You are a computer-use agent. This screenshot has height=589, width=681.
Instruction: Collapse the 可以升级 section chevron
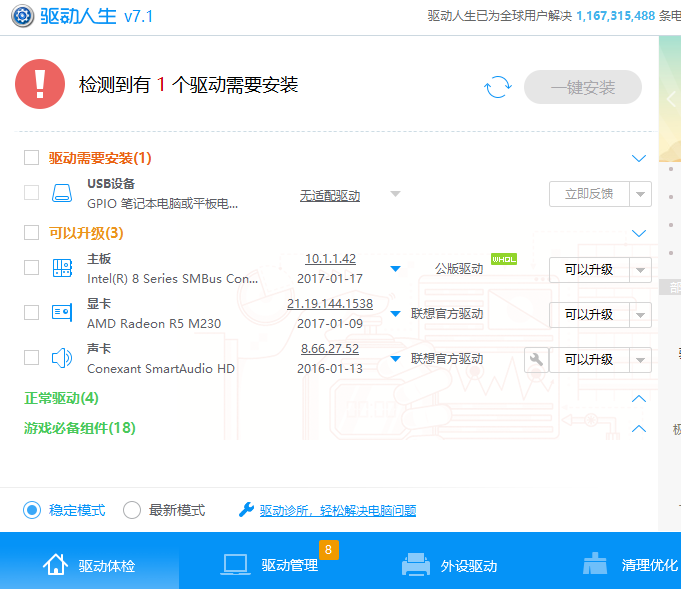(x=639, y=233)
